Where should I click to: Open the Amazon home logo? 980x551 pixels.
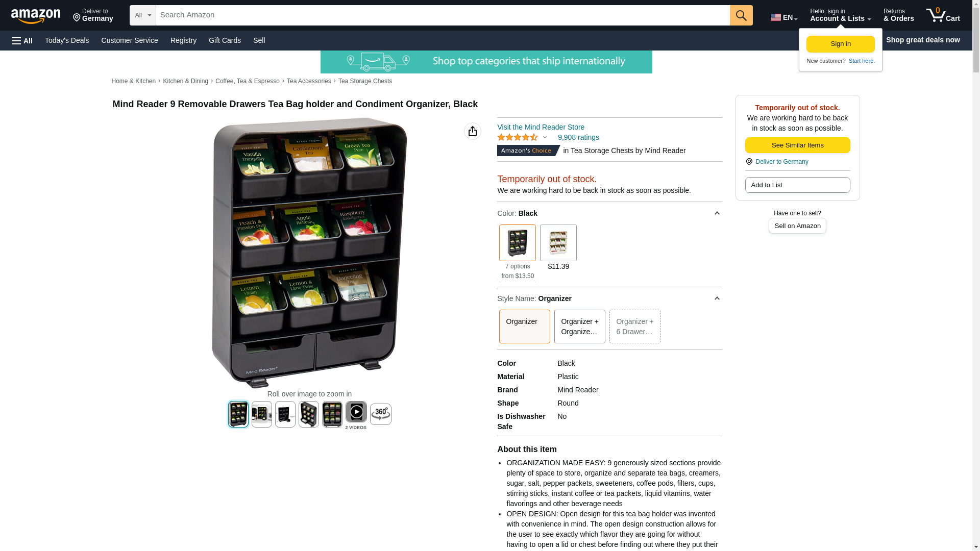pos(36,16)
